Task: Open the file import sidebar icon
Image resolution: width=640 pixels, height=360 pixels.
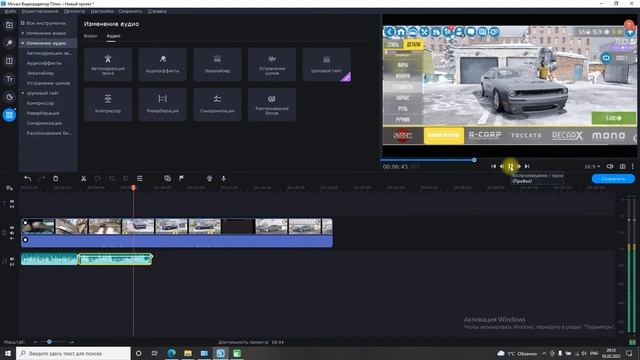Action: (x=9, y=25)
